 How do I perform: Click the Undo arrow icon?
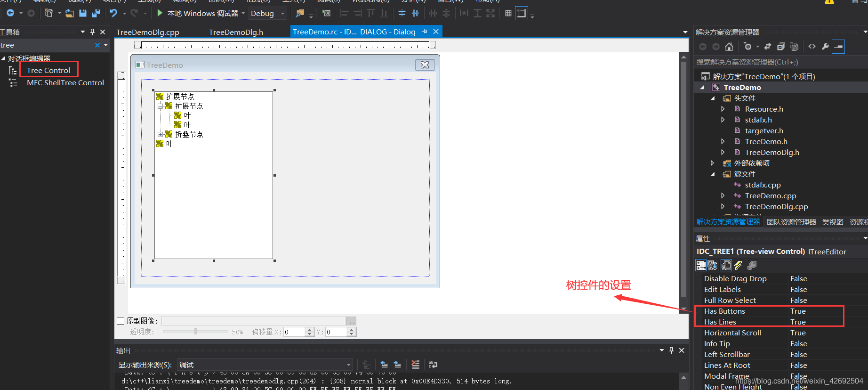click(113, 13)
